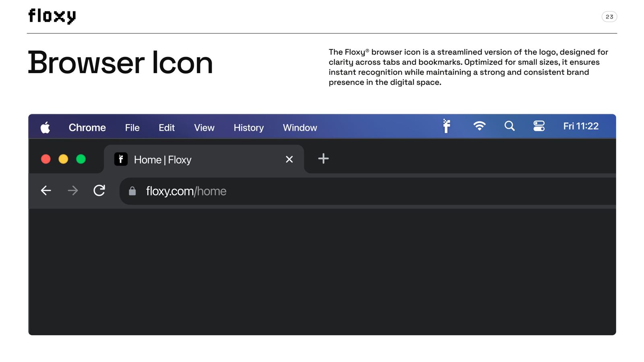Go forward with the forward arrow

pos(72,190)
